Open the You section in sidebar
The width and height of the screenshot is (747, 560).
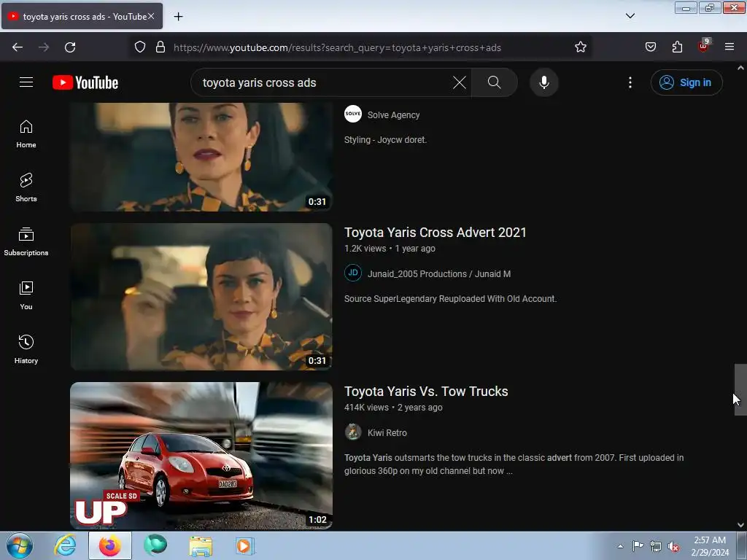point(26,296)
